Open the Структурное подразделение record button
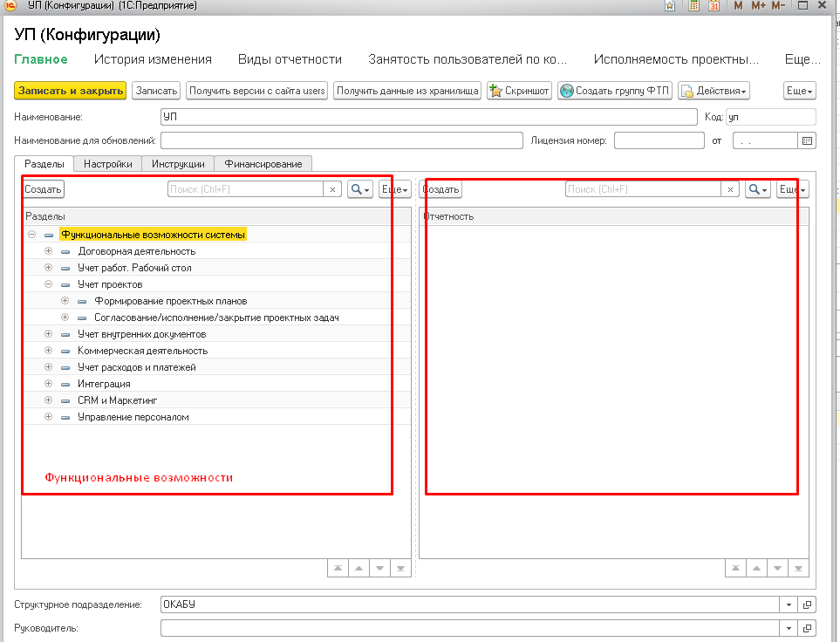Screen dimensions: 840x642 coord(807,604)
